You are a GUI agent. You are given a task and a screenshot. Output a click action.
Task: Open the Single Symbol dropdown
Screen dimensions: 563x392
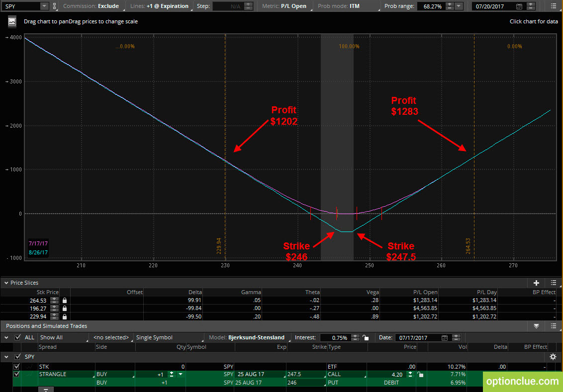169,337
